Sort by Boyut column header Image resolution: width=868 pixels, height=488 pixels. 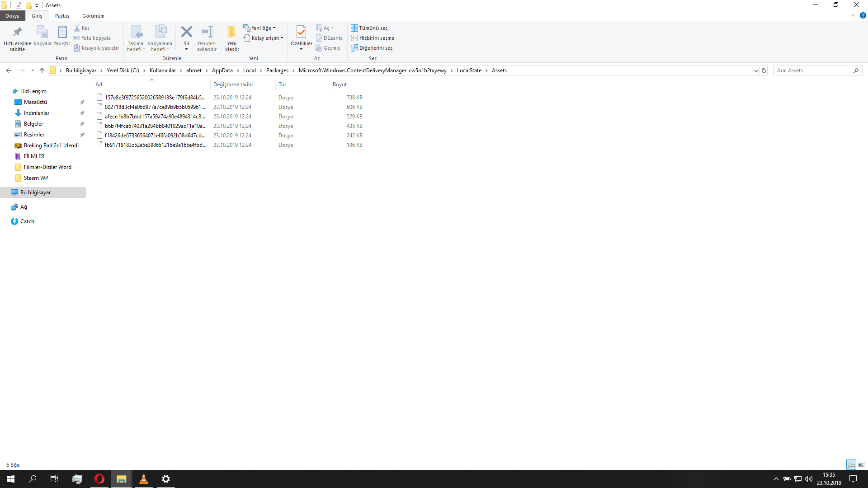point(340,84)
